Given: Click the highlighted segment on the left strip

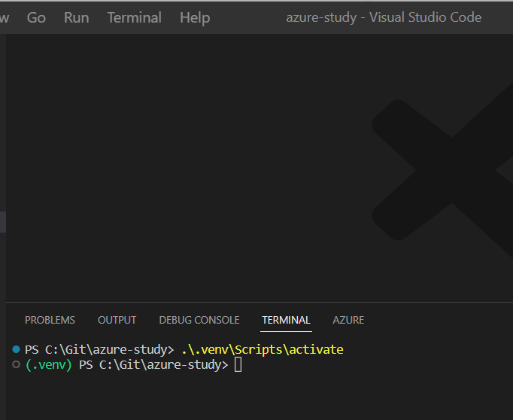Looking at the screenshot, I should pos(3,222).
